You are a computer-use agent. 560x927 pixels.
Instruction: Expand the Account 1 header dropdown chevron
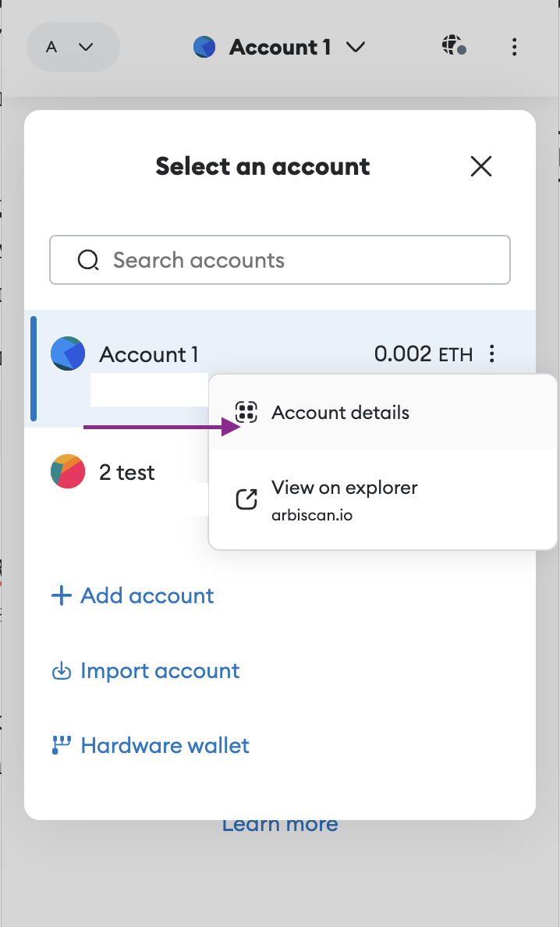[356, 48]
